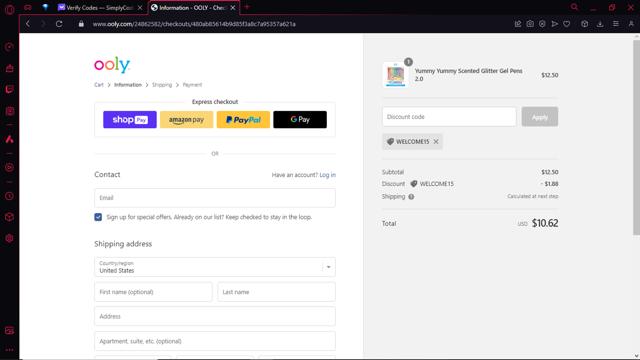Viewport: 640px width, 360px height.
Task: Open a new tab with plus button
Action: pyautogui.click(x=247, y=7)
